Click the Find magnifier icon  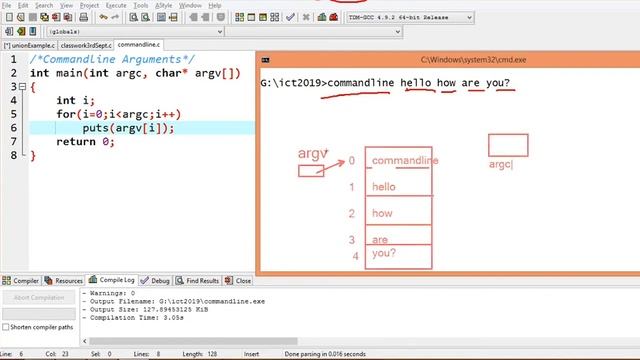click(133, 17)
